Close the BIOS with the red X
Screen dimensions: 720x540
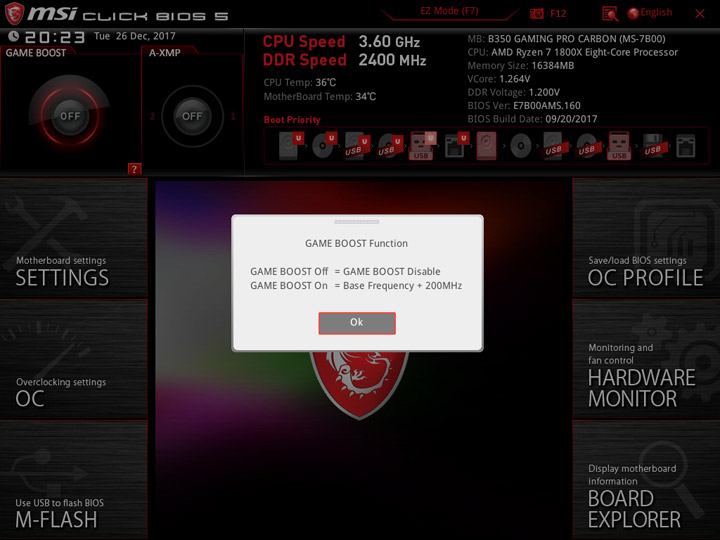[700, 14]
